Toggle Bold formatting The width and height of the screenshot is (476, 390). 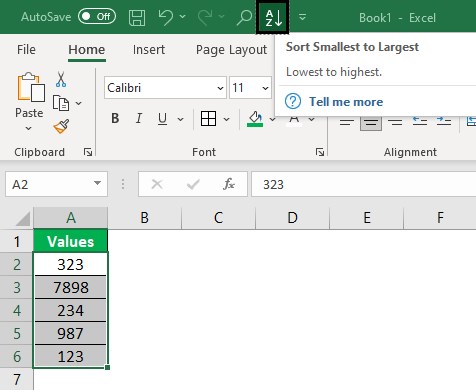pyautogui.click(x=115, y=118)
